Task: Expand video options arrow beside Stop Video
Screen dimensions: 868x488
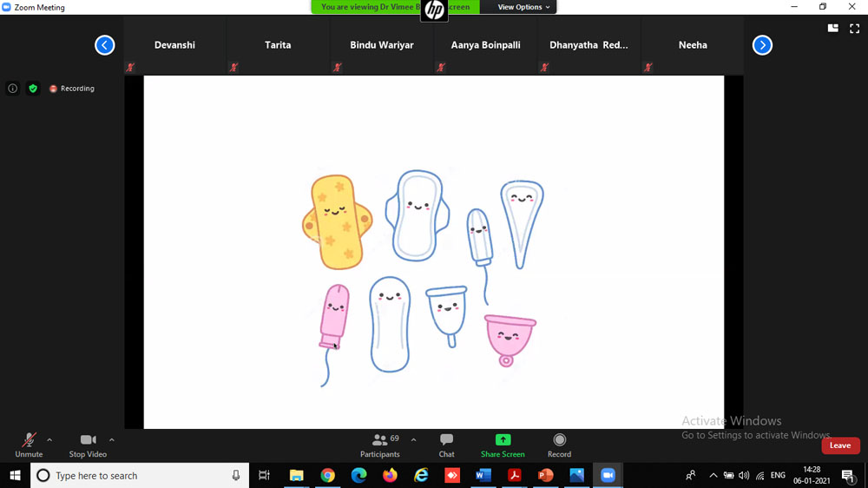Action: (112, 440)
